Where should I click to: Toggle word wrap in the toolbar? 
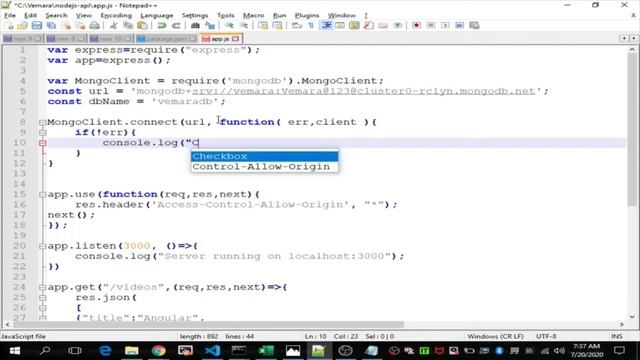(x=297, y=26)
